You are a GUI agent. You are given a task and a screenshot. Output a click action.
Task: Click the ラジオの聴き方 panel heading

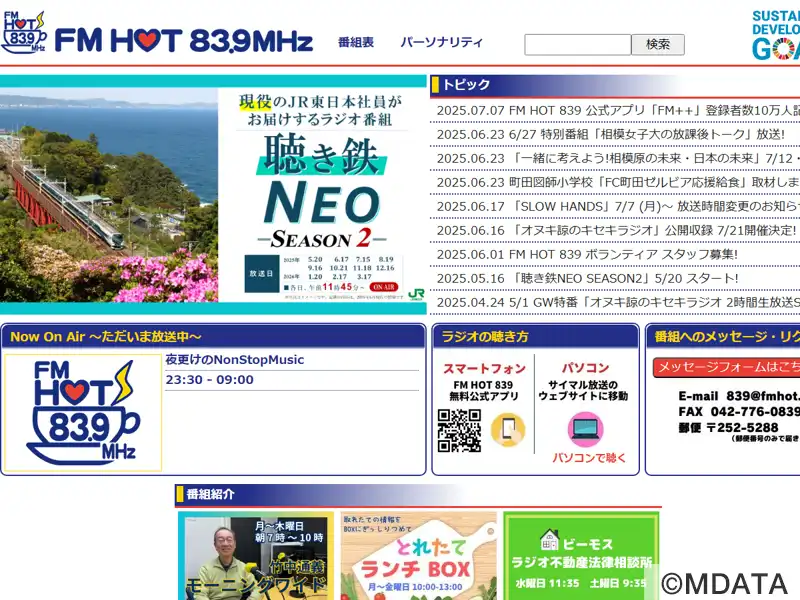click(x=485, y=337)
